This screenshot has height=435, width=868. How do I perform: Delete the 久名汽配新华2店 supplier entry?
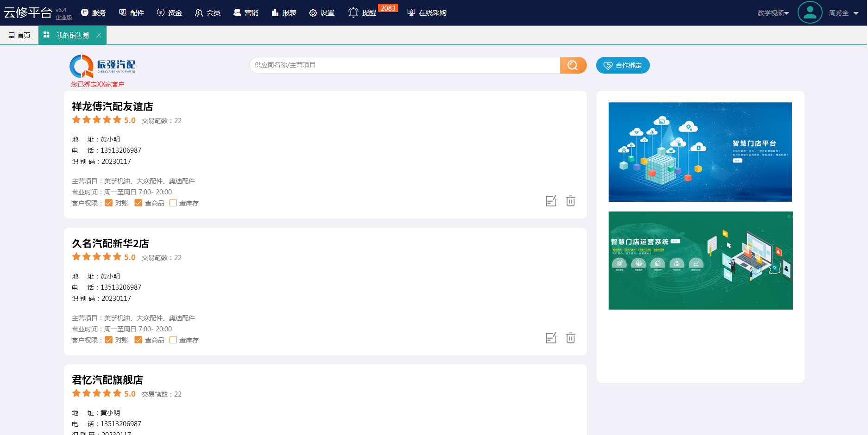click(571, 338)
